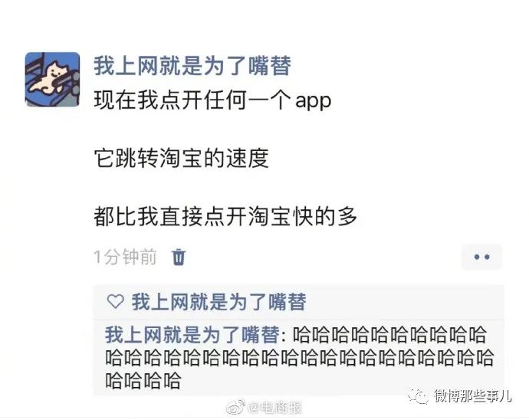529x420 pixels.
Task: Delete the post with the trash icon
Action: point(179,258)
